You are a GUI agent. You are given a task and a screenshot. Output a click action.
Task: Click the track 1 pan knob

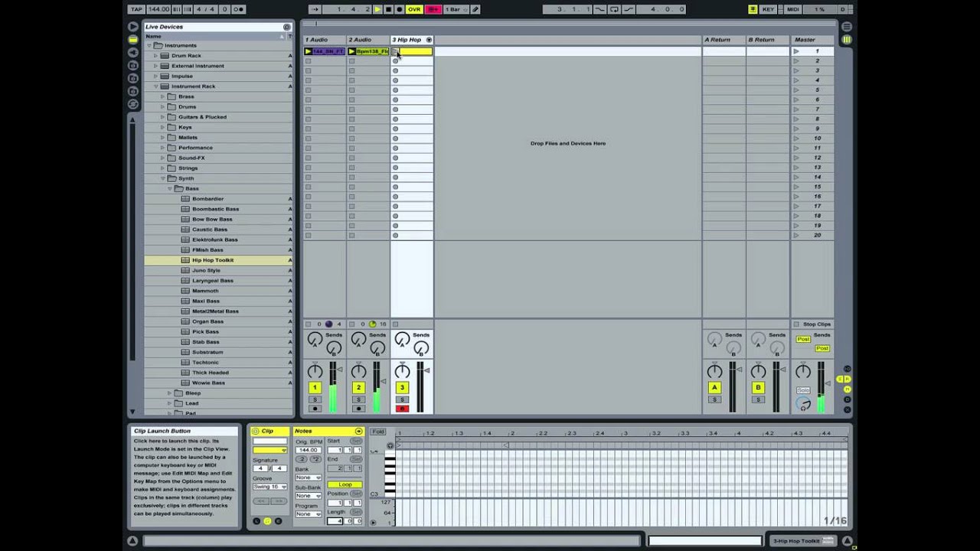[x=315, y=371]
